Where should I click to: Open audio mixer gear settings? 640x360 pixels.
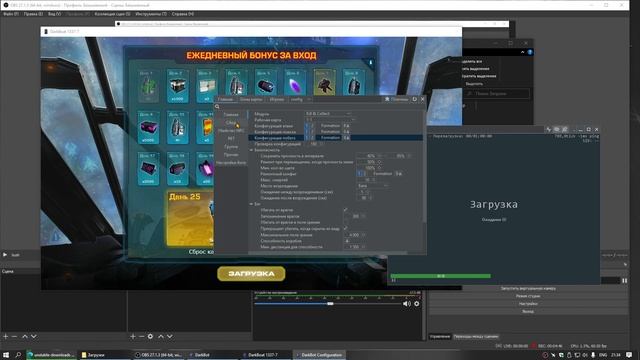tap(417, 304)
